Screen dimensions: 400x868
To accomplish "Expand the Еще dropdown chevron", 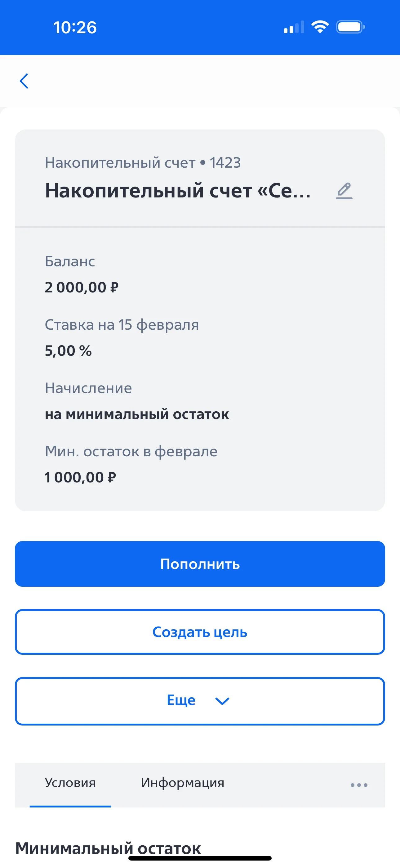I will pyautogui.click(x=222, y=701).
